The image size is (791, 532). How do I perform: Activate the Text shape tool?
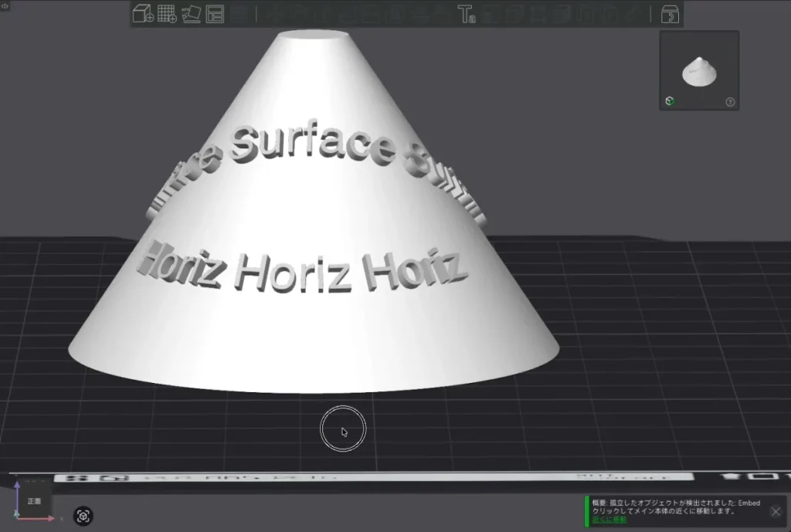pos(466,14)
